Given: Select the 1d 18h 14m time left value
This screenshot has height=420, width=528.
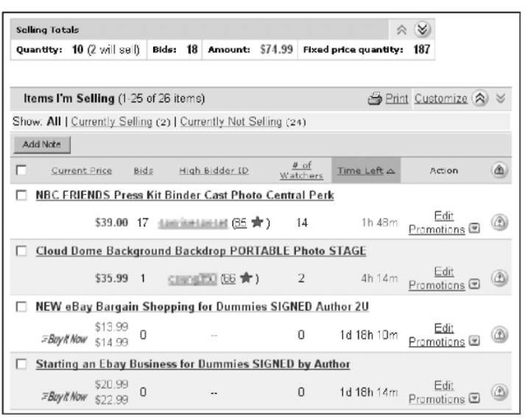Looking at the screenshot, I should [369, 392].
